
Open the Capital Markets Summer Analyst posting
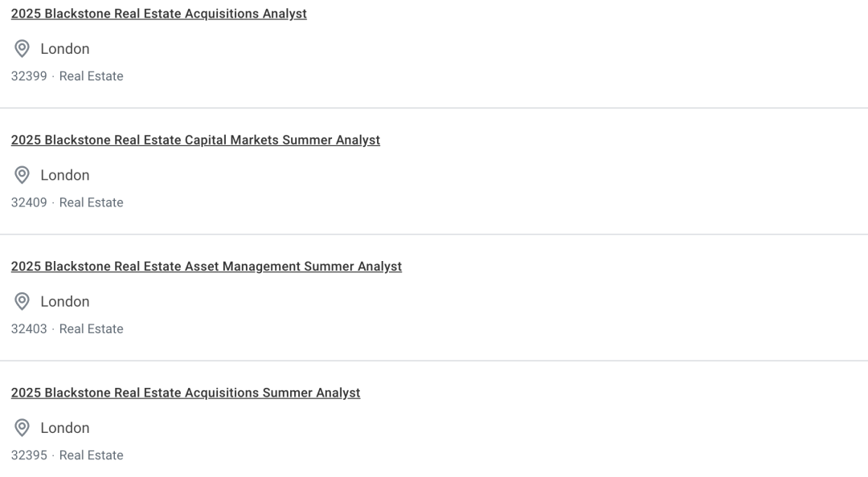click(x=195, y=140)
